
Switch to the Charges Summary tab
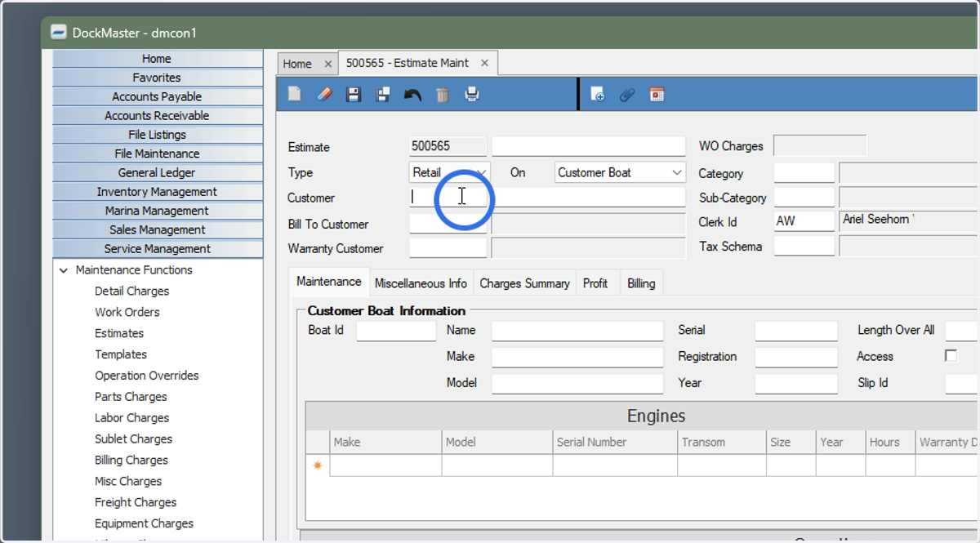click(x=524, y=283)
